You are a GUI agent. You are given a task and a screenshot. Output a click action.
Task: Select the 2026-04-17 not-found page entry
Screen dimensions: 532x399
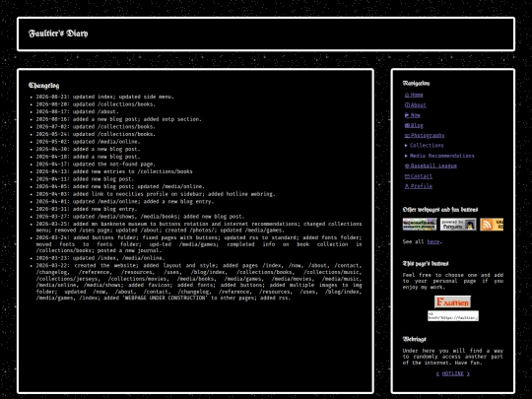click(96, 164)
